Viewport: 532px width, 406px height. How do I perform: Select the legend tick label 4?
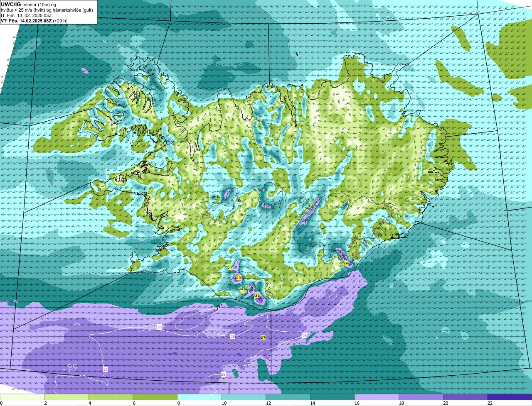(90, 403)
